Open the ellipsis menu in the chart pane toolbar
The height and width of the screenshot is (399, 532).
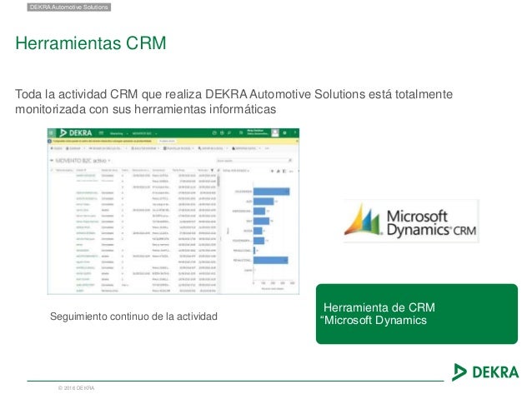pos(291,172)
